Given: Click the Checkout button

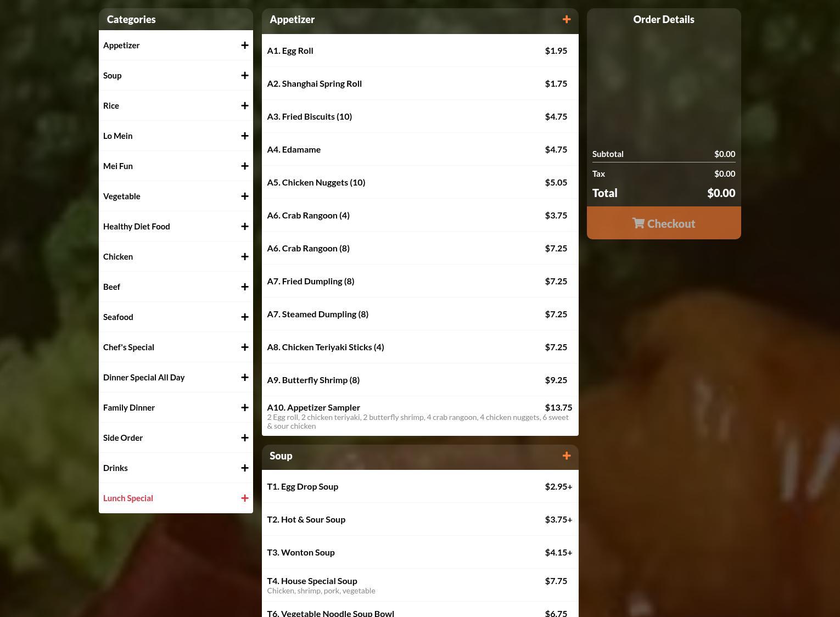Looking at the screenshot, I should (x=664, y=223).
